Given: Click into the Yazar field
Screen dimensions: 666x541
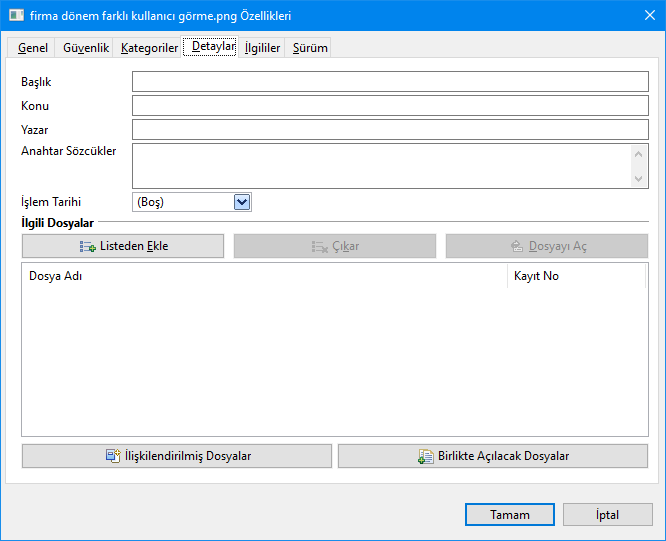Looking at the screenshot, I should point(390,130).
